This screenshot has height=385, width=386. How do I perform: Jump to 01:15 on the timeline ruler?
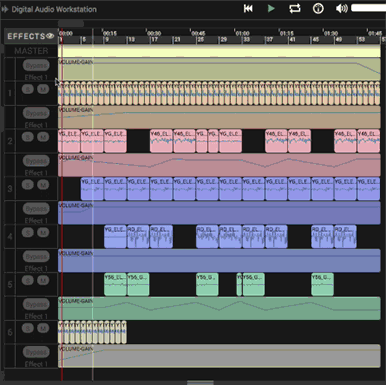coord(287,33)
